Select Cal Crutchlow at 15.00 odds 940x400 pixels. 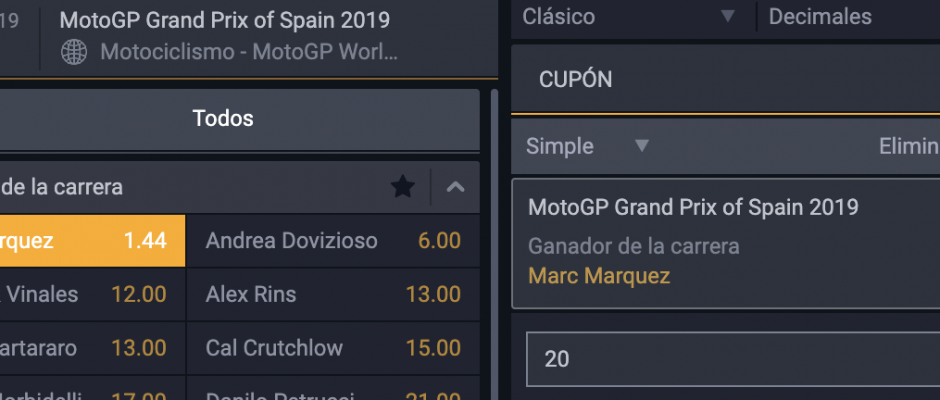pos(333,348)
